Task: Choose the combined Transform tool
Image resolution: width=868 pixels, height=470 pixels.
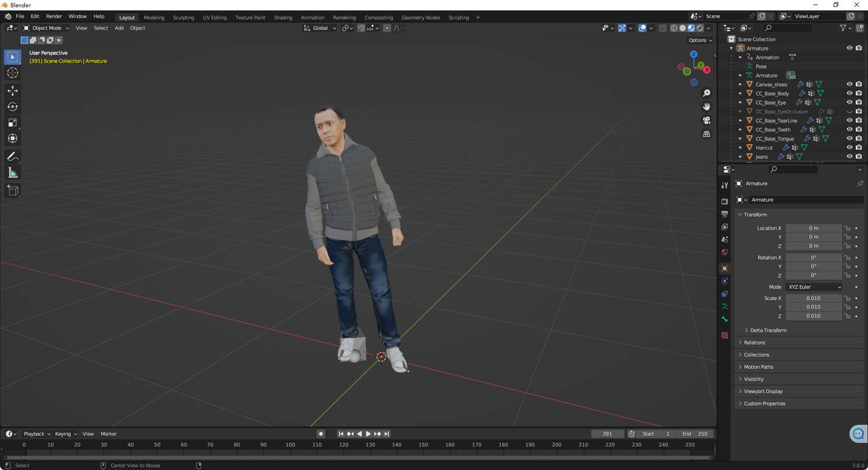Action: 13,139
